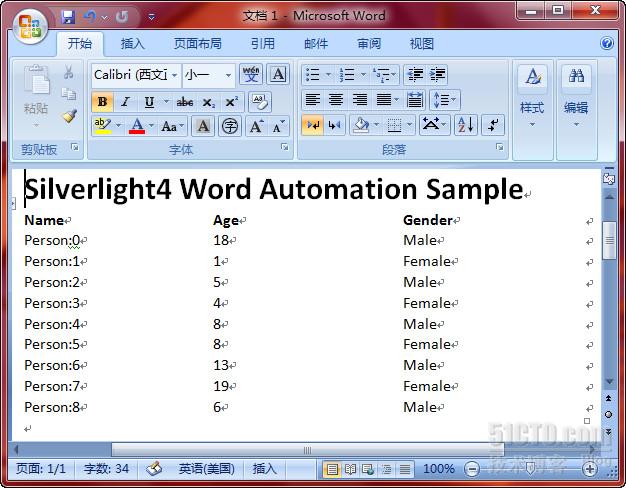
Task: Click the Office button orb
Action: pyautogui.click(x=30, y=26)
